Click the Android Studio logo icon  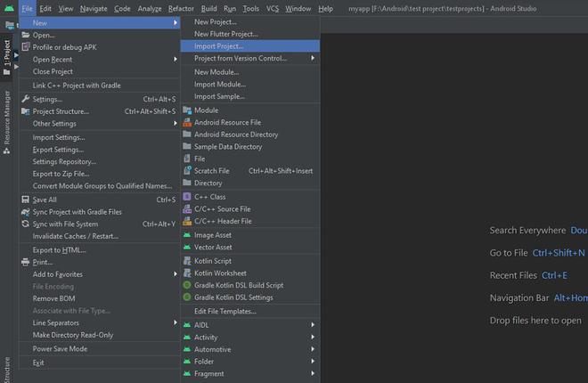pyautogui.click(x=8, y=8)
